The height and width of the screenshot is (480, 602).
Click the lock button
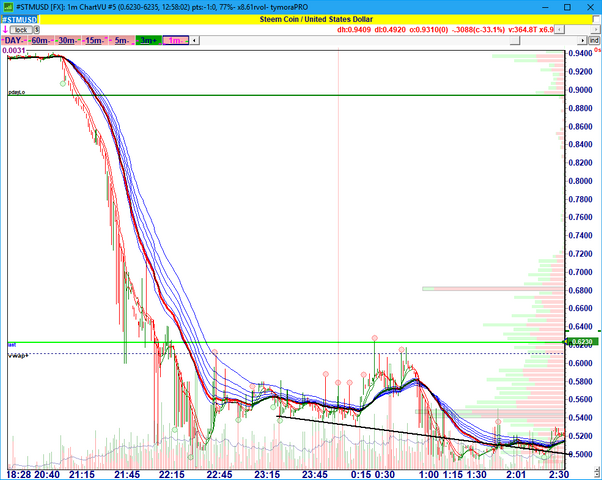[21, 30]
